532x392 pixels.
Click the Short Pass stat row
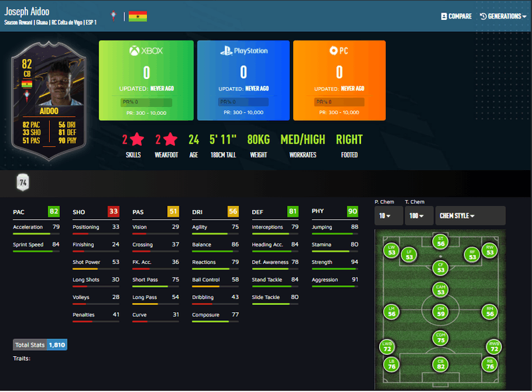coord(156,282)
